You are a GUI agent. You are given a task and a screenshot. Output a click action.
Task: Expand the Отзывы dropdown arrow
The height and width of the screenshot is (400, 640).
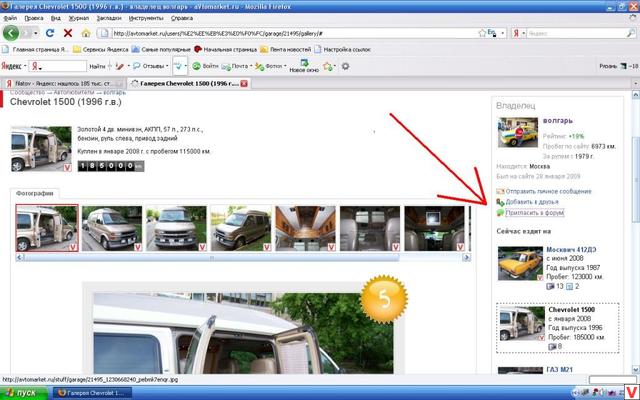coord(167,66)
